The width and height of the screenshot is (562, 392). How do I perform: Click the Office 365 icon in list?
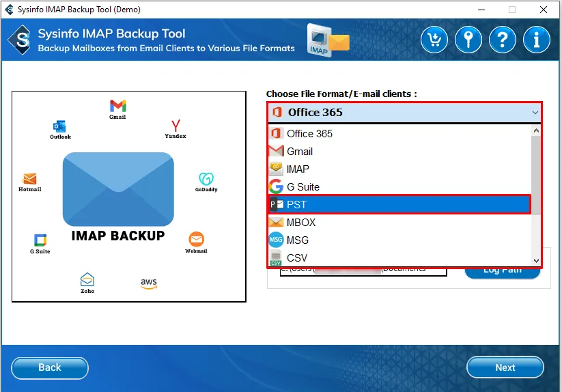coord(276,134)
